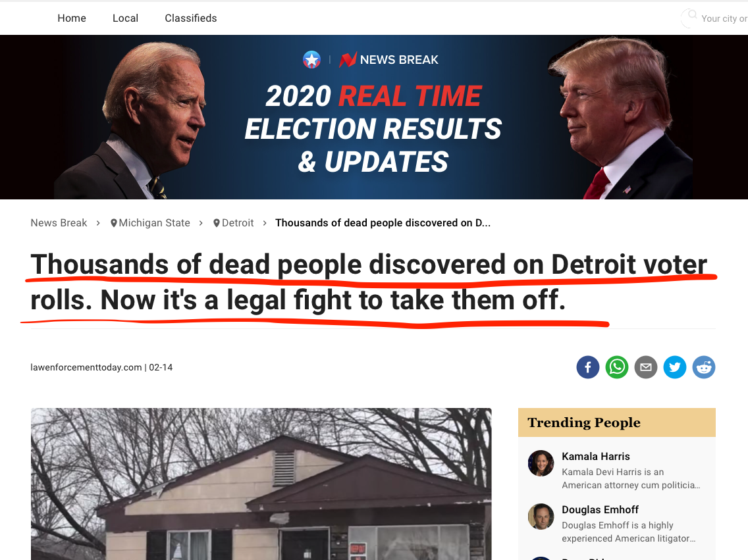
Task: Open Douglas Emhoff trending profile
Action: 600,509
